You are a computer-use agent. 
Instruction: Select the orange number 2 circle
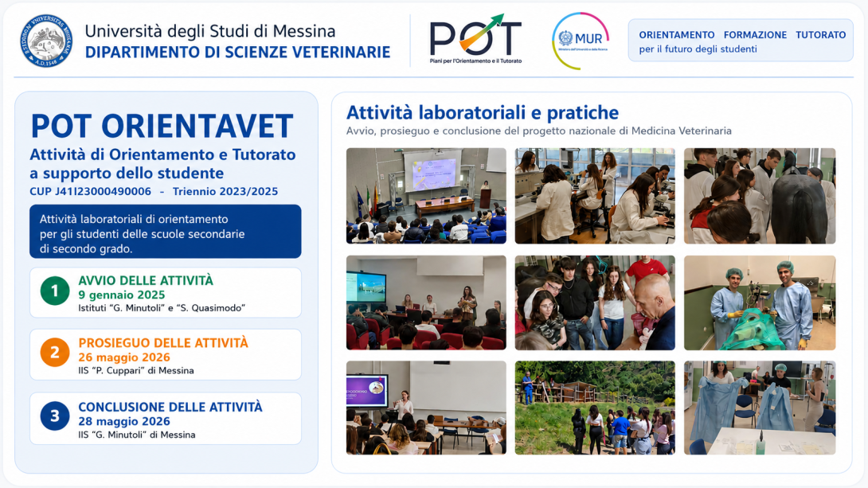click(x=55, y=353)
